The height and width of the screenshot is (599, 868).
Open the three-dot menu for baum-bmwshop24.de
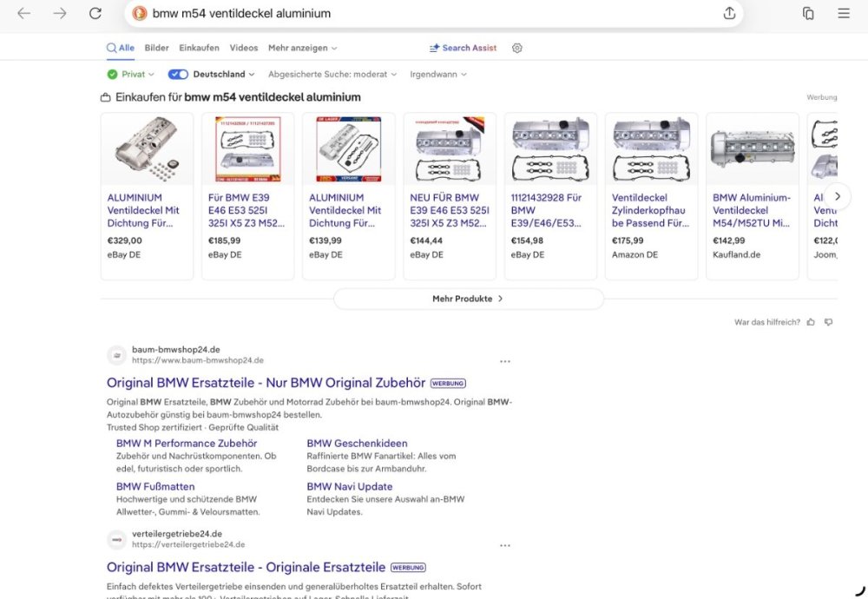pos(505,361)
